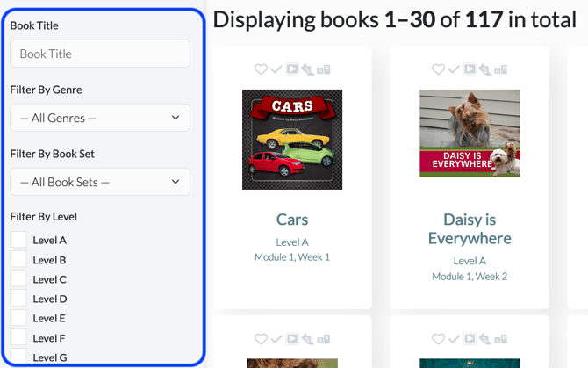Check the Level B filter box
Screen dimensions: 588x368
[x=18, y=260]
